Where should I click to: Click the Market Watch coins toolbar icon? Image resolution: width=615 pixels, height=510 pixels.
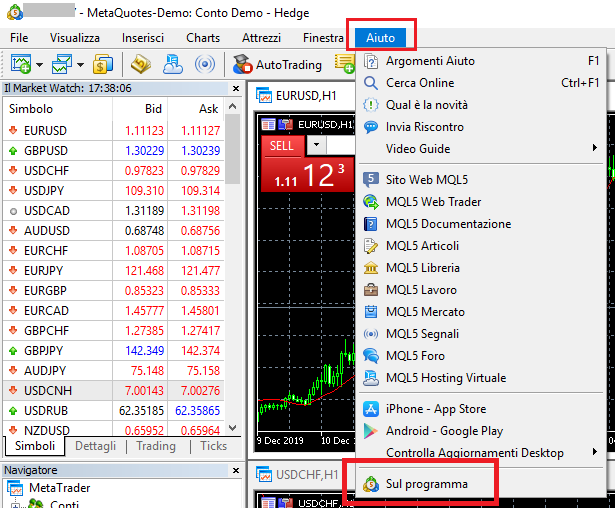tap(103, 64)
